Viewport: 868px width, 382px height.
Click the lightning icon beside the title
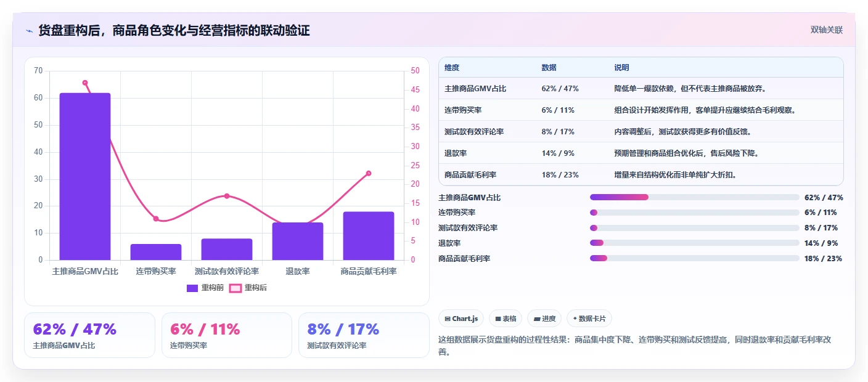point(29,31)
